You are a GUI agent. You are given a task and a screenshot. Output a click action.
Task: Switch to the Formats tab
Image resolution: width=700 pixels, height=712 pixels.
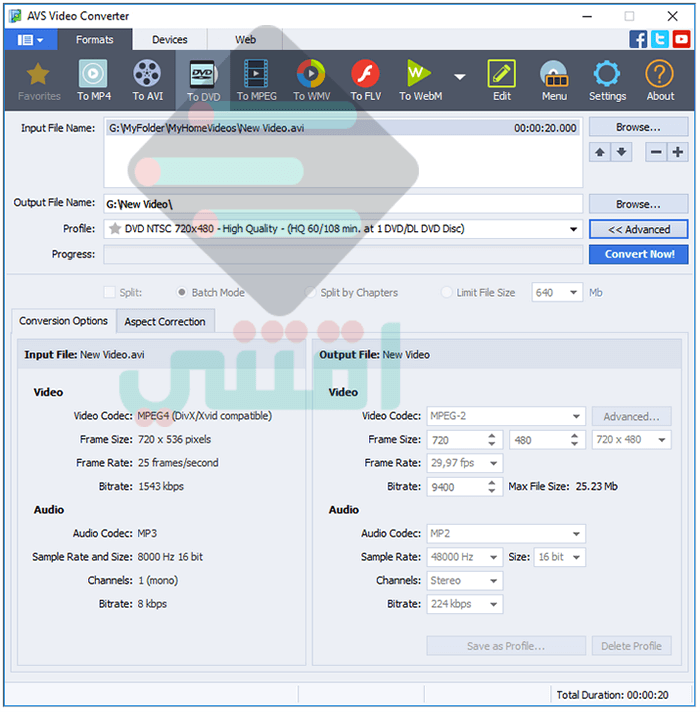(94, 40)
